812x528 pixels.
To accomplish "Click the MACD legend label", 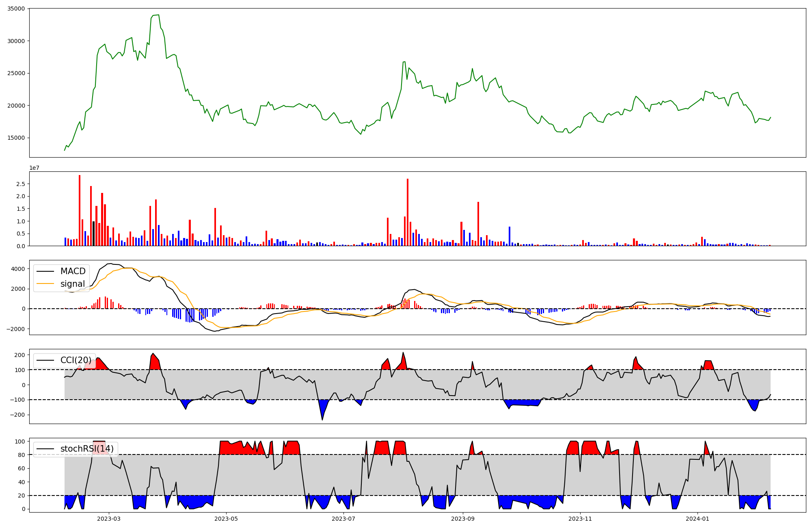I will tap(73, 271).
